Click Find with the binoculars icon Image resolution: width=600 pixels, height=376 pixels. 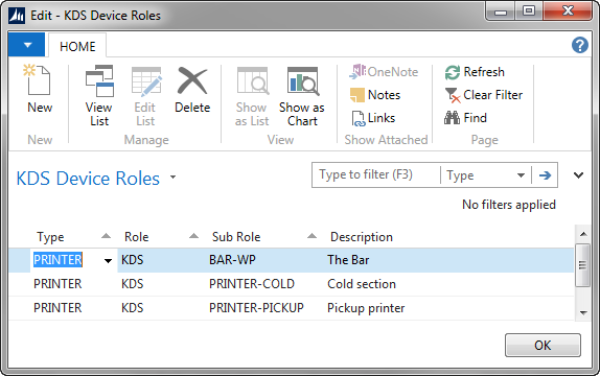[x=465, y=118]
